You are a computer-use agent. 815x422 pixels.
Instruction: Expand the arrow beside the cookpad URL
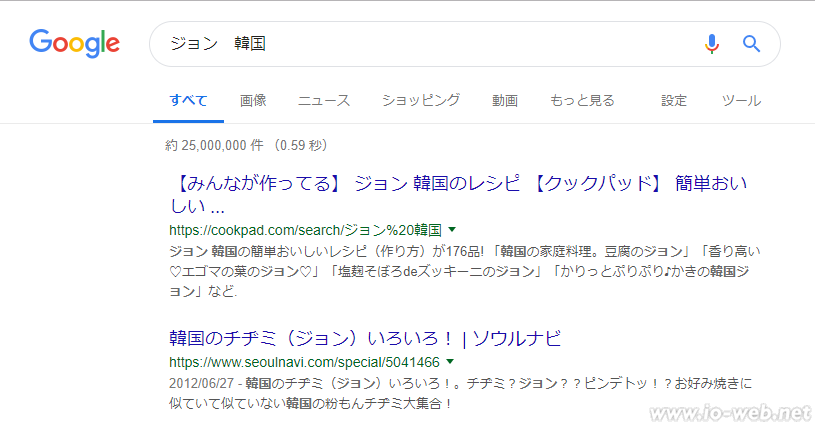click(x=452, y=229)
